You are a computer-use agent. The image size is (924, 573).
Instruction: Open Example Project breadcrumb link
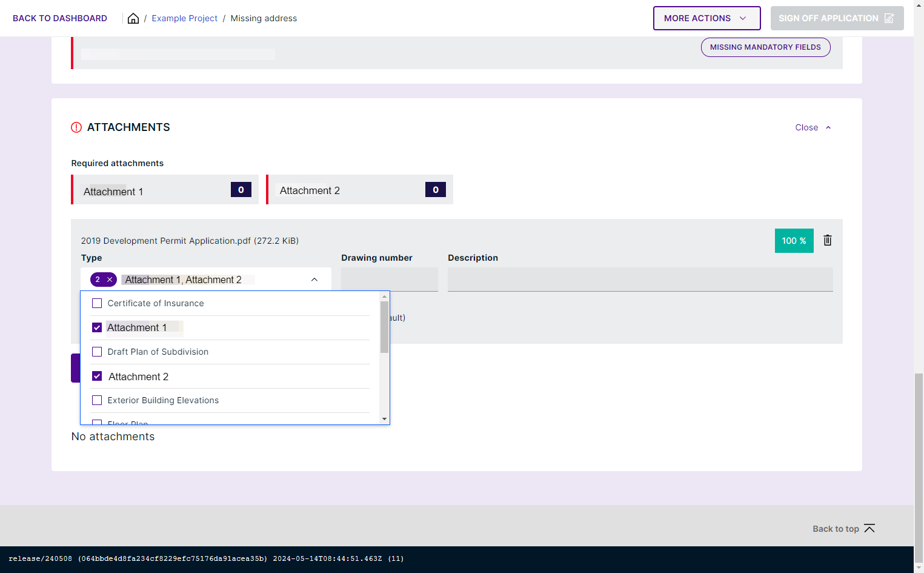pyautogui.click(x=184, y=18)
